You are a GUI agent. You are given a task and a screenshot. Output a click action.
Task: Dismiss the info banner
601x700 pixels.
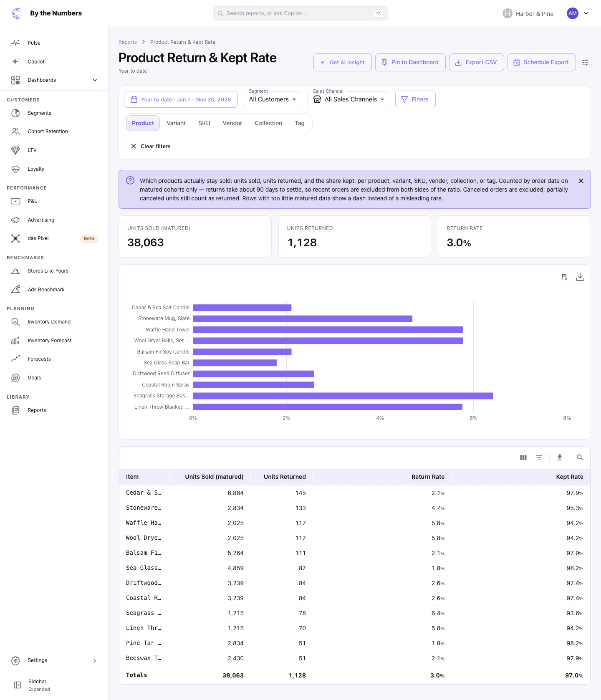coord(581,181)
